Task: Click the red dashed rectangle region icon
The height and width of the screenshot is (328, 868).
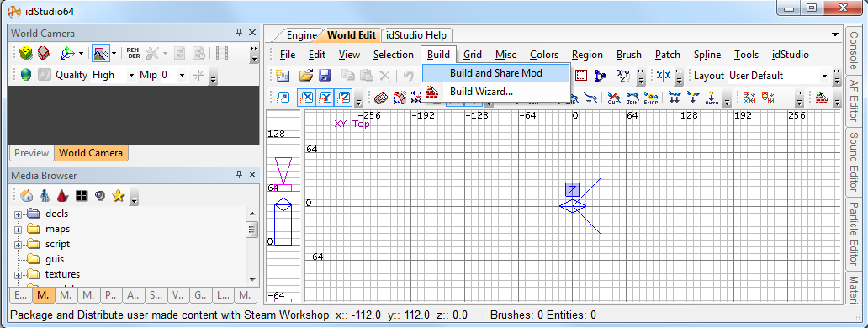Action: tap(581, 75)
